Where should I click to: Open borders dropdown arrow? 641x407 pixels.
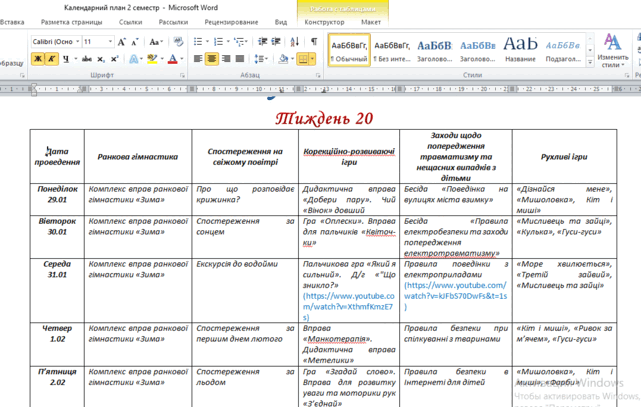[x=312, y=59]
